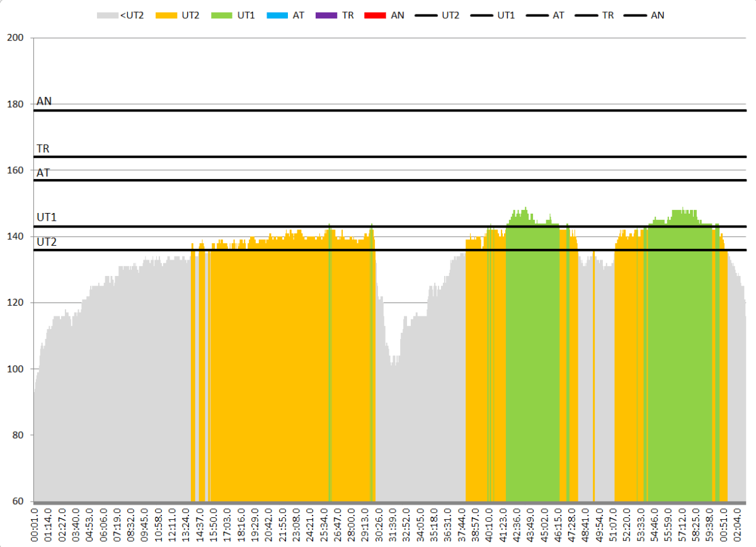This screenshot has width=756, height=547.
Task: Click the black UT2 line legend marker
Action: (427, 15)
